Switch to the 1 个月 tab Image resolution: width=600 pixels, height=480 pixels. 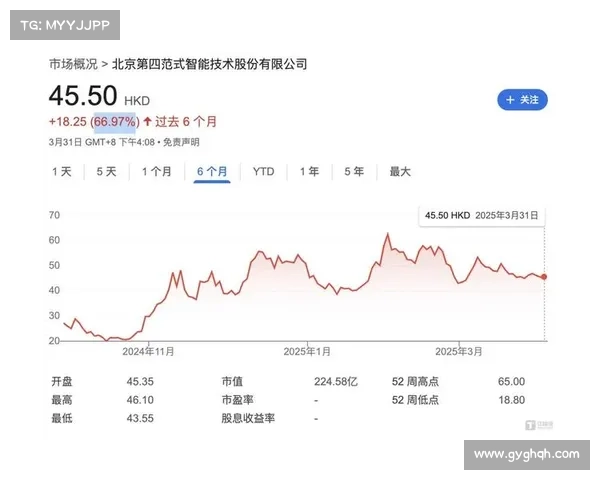click(x=157, y=171)
